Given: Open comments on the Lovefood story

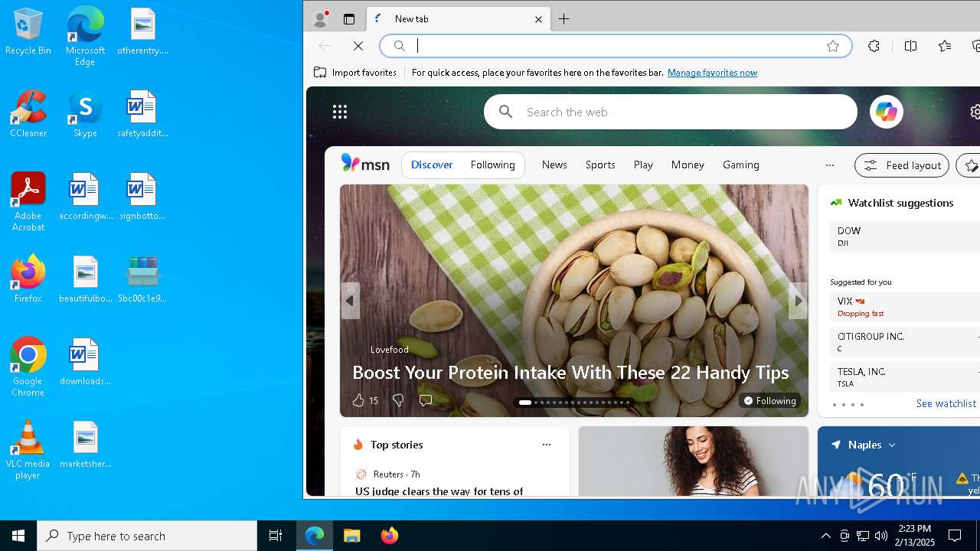Looking at the screenshot, I should coord(426,400).
